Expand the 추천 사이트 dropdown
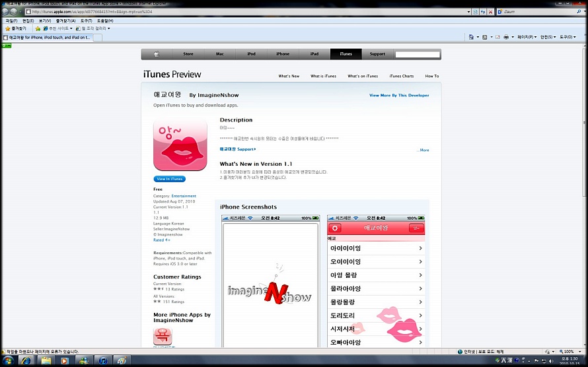Viewport: 588px width, 367px height. coord(71,28)
